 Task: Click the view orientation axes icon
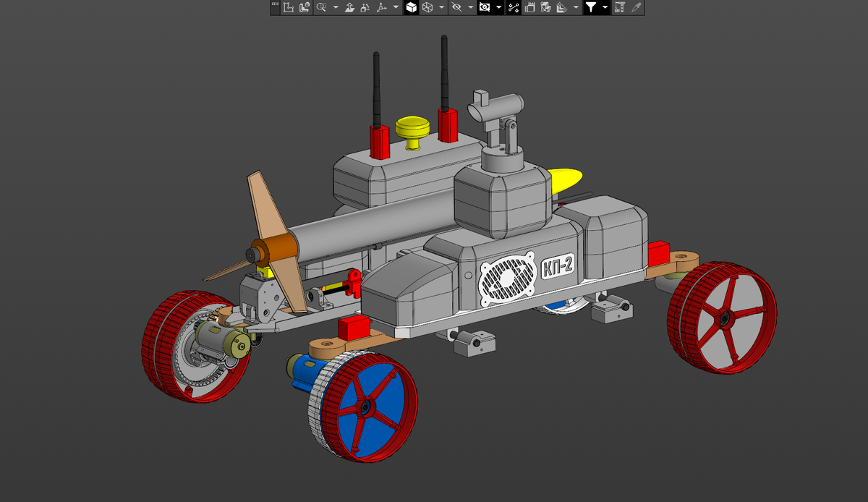pos(381,7)
